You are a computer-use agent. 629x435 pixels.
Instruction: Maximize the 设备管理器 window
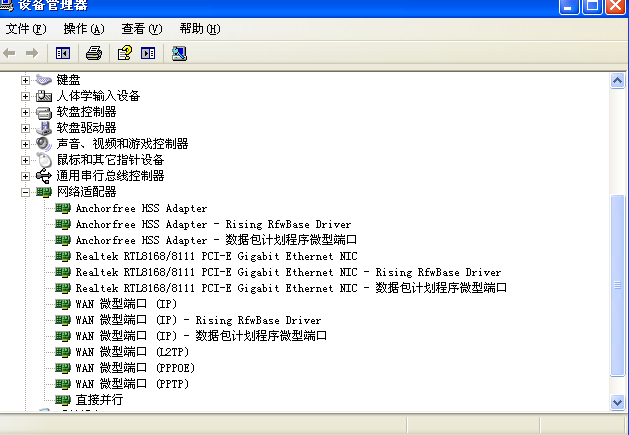click(592, 6)
